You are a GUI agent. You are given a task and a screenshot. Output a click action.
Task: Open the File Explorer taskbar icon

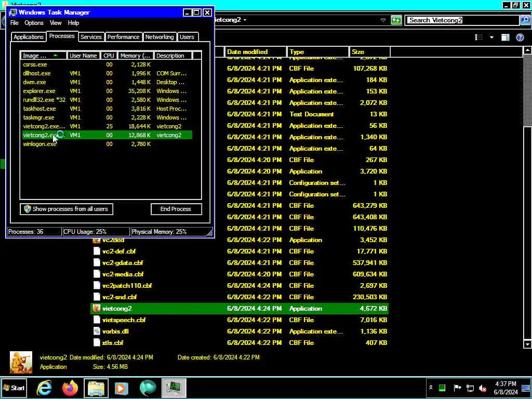tap(96, 388)
